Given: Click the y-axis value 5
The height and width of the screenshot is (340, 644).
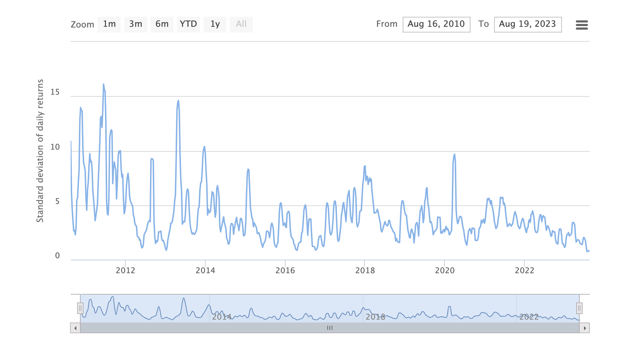Looking at the screenshot, I should point(57,201).
